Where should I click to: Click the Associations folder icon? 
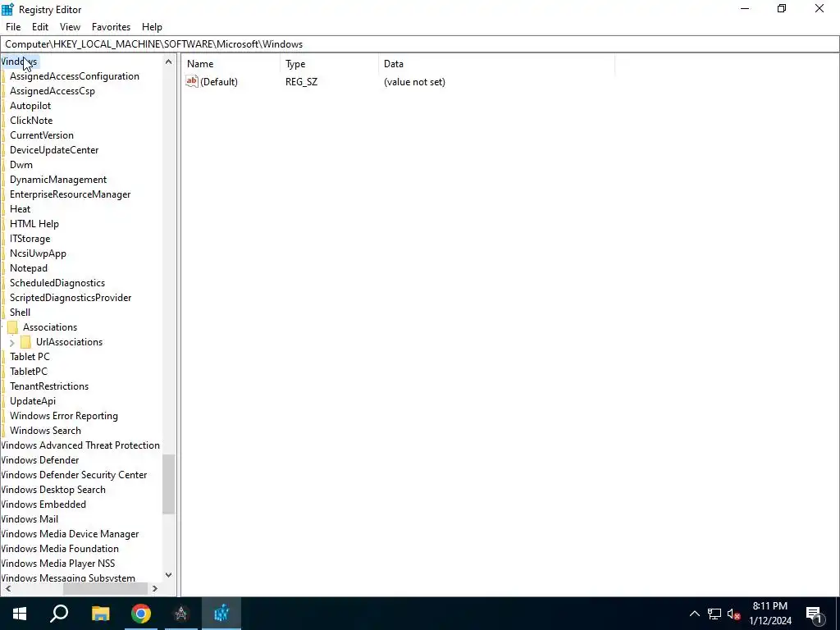pyautogui.click(x=13, y=327)
